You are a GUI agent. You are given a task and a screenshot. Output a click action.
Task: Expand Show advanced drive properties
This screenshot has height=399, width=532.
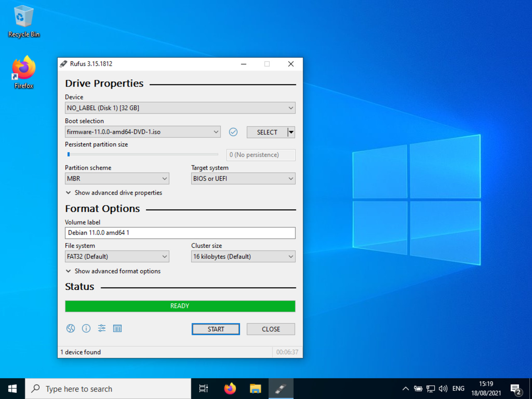coord(114,192)
